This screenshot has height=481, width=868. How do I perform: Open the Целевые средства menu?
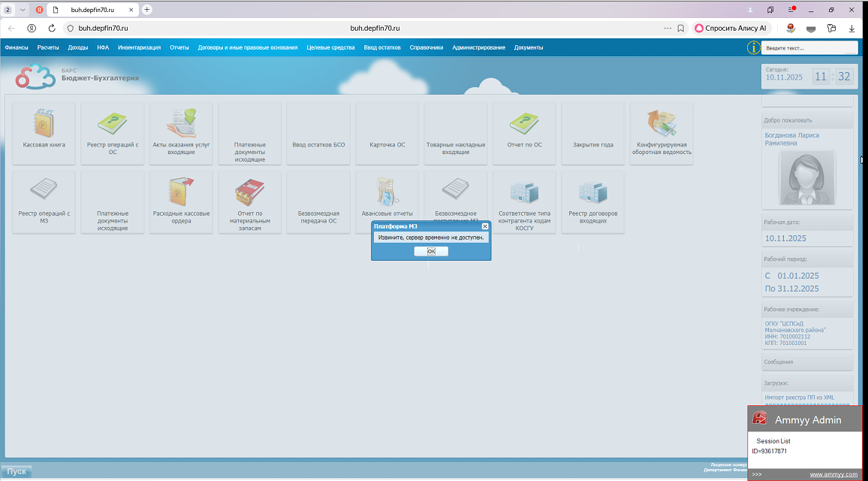pos(330,47)
